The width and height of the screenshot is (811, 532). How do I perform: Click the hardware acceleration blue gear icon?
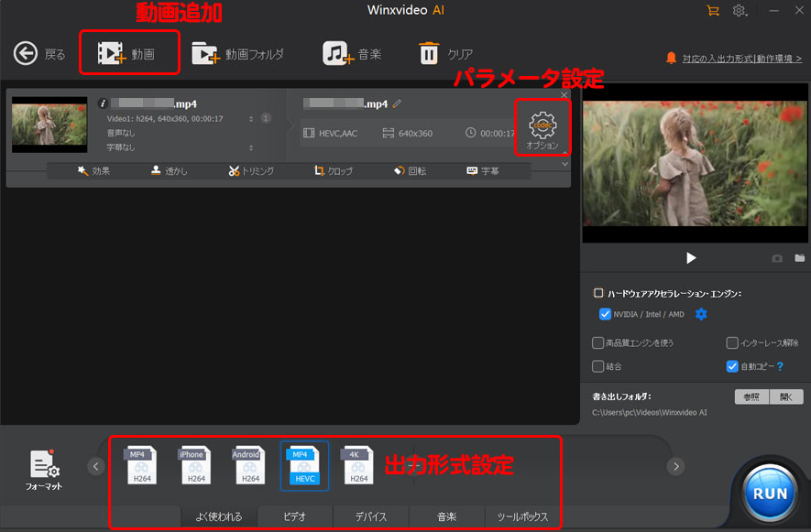[x=701, y=314]
